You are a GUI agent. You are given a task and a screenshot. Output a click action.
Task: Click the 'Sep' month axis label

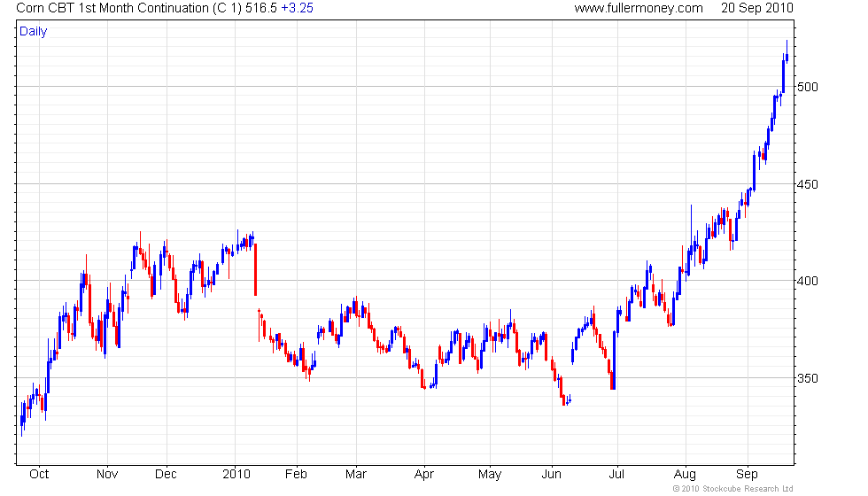pos(747,475)
